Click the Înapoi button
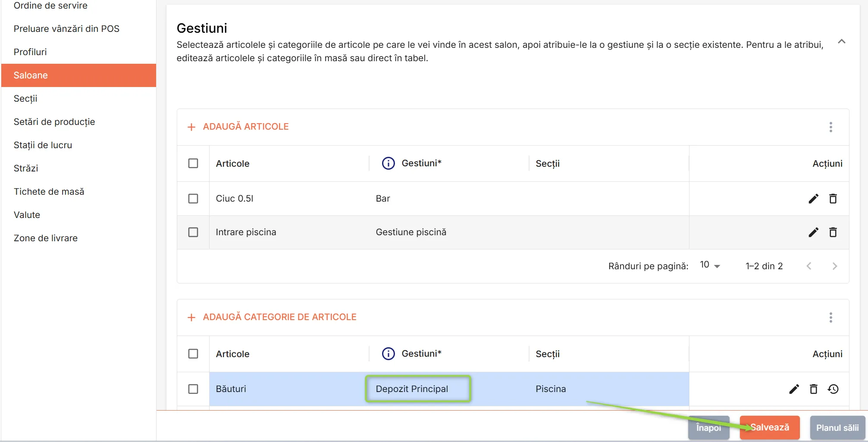The height and width of the screenshot is (442, 868). point(708,427)
